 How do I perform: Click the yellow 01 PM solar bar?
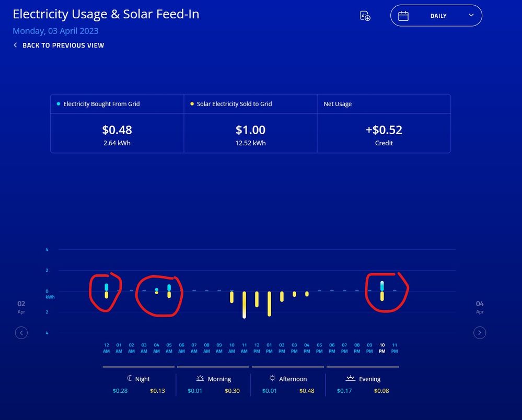(269, 304)
